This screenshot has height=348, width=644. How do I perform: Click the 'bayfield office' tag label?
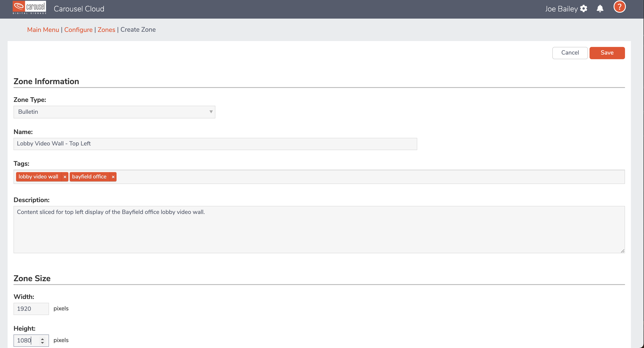[89, 177]
